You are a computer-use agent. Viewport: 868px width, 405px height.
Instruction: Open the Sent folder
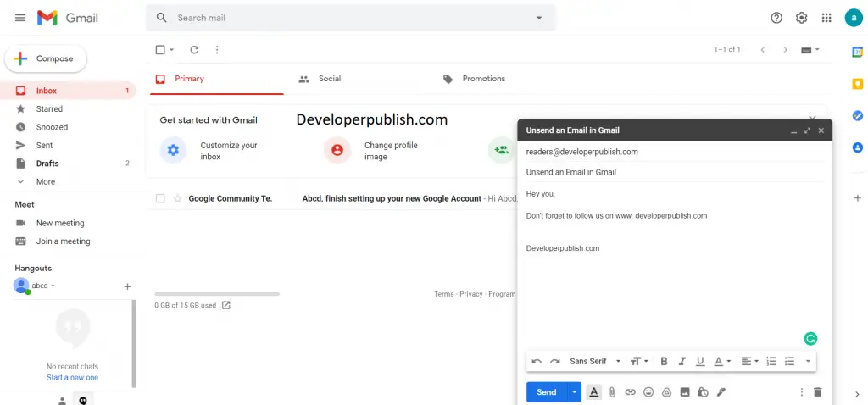[x=69, y=146]
